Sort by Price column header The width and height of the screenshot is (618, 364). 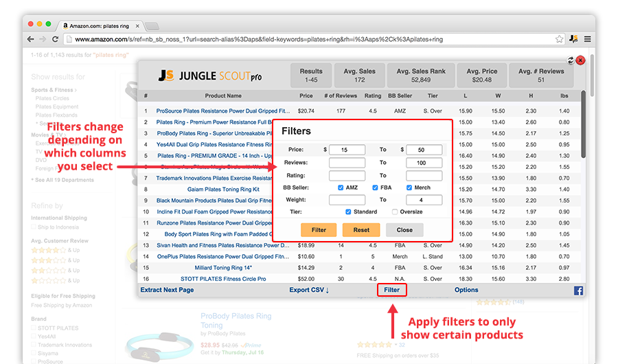306,96
